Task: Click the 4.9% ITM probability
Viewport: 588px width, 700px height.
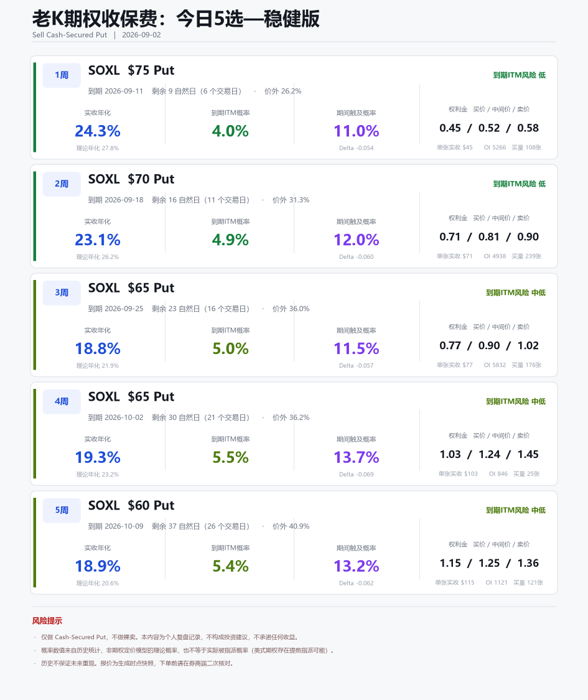Action: 230,240
